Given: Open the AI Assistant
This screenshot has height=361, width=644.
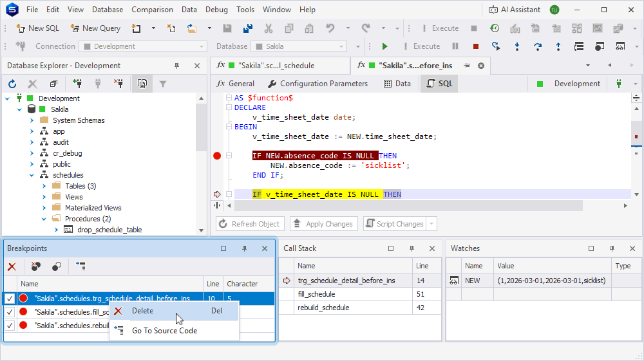Looking at the screenshot, I should 514,10.
